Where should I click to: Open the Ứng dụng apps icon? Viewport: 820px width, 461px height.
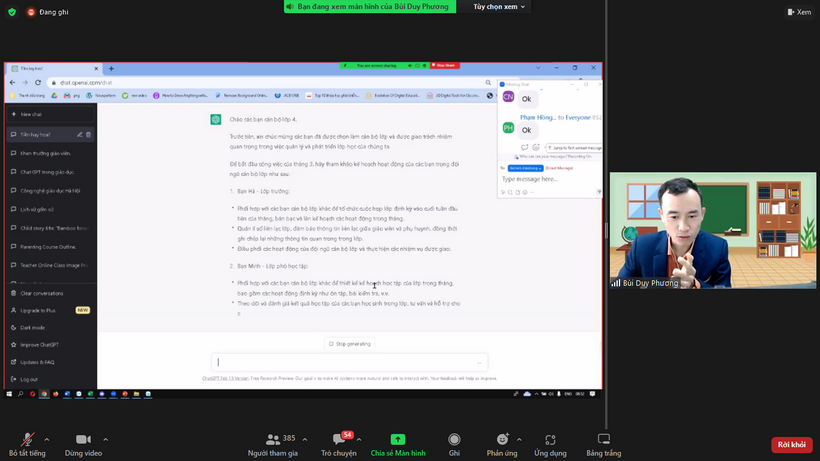click(550, 440)
